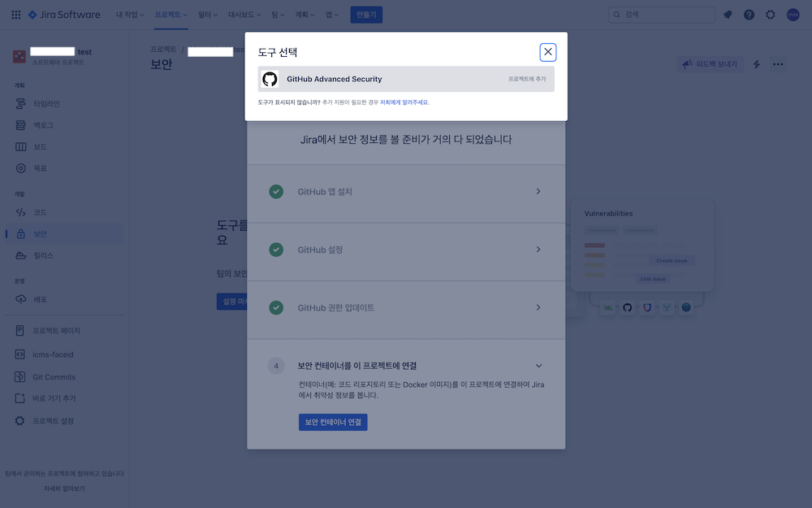Open 타임라인 in the sidebar
Image resolution: width=812 pixels, height=508 pixels.
(64, 104)
